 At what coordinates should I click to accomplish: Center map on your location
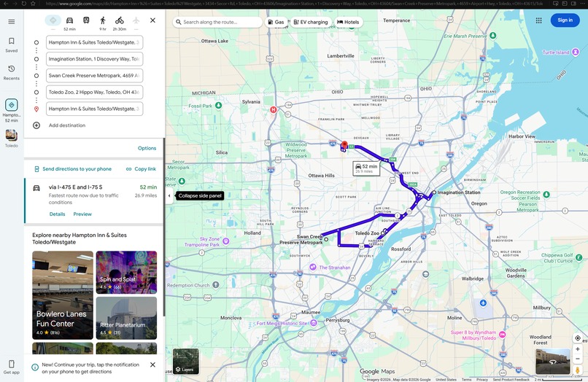(578, 338)
